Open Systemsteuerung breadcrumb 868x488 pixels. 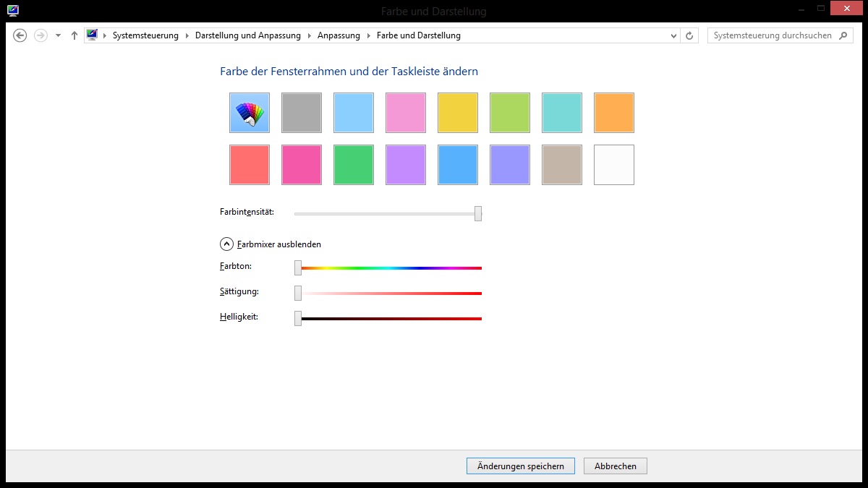(x=145, y=35)
